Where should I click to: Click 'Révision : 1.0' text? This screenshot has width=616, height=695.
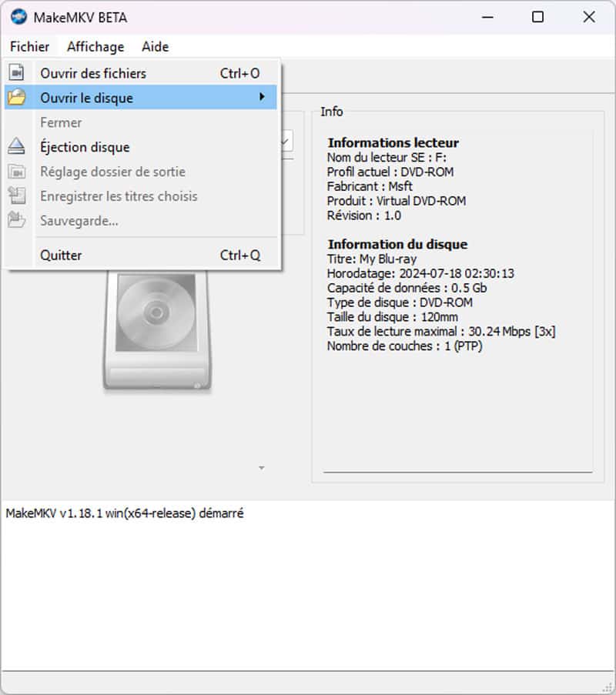pos(364,216)
